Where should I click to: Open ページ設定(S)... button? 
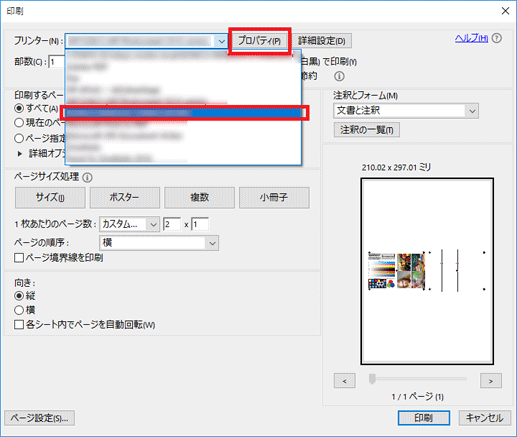39,418
